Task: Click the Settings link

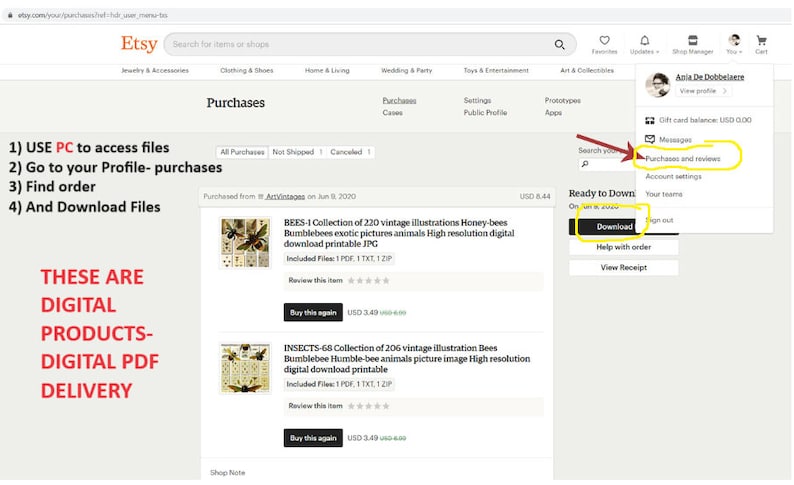Action: pyautogui.click(x=477, y=100)
